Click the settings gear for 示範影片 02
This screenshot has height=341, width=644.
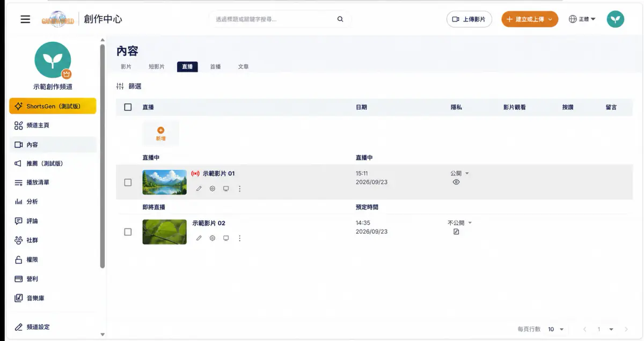[x=213, y=238]
